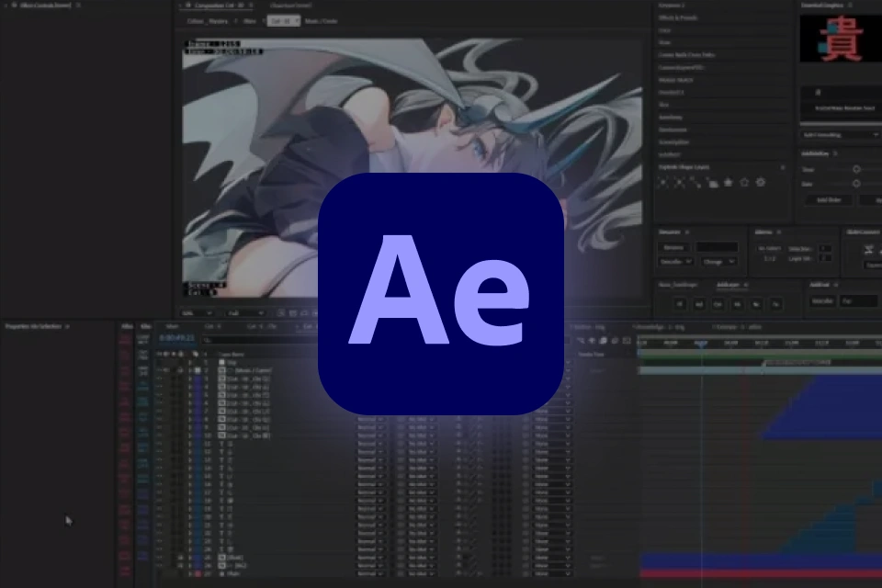
Task: Open the dropdown below the Essential Graphics list
Action: point(841,135)
